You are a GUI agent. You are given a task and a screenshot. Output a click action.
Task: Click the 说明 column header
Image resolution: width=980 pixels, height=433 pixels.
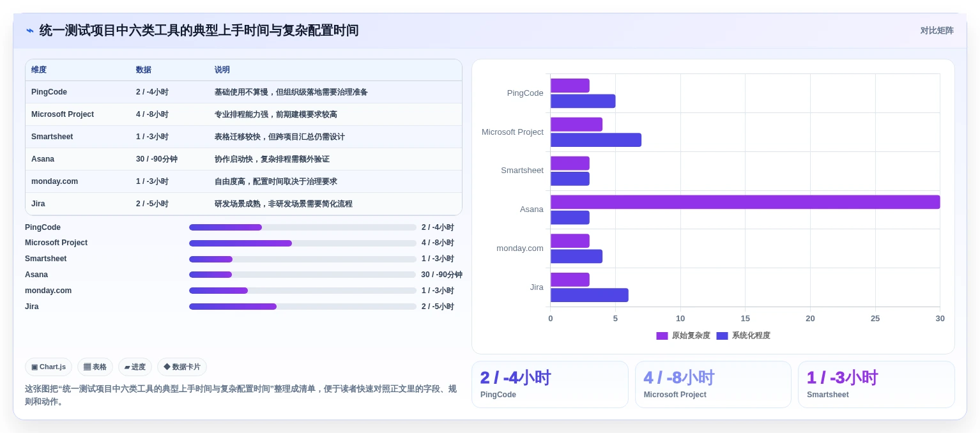222,70
